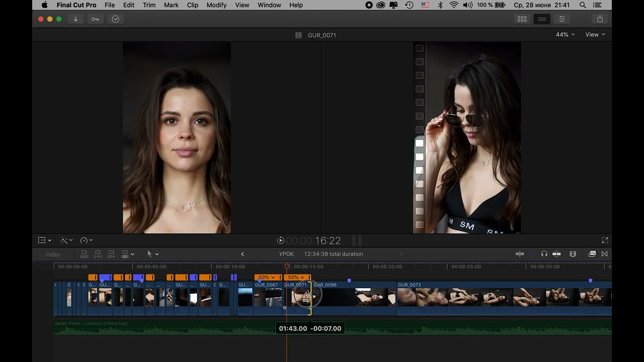Open the Keyword Editor key icon

[95, 19]
